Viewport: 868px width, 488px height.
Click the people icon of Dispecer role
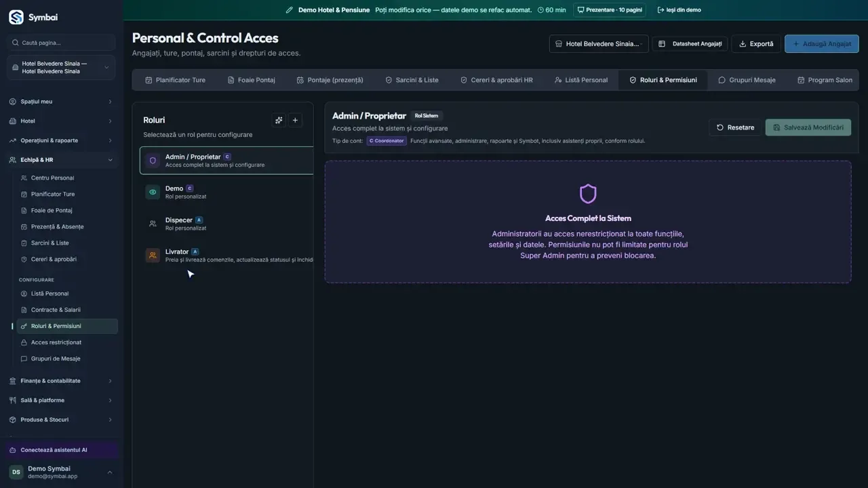pyautogui.click(x=153, y=224)
